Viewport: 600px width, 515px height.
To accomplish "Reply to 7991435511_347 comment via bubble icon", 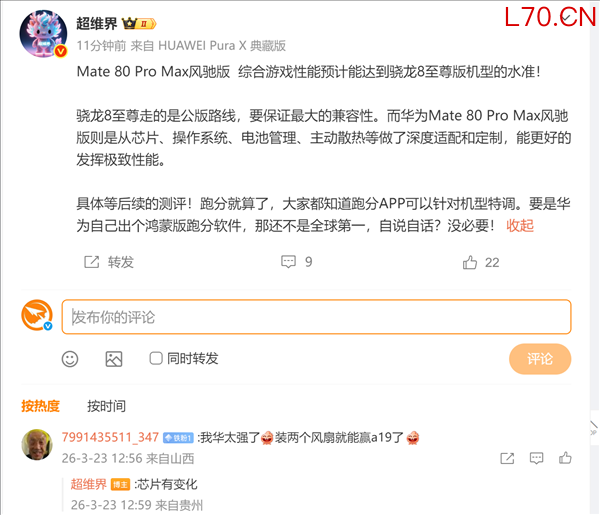I will pyautogui.click(x=536, y=458).
